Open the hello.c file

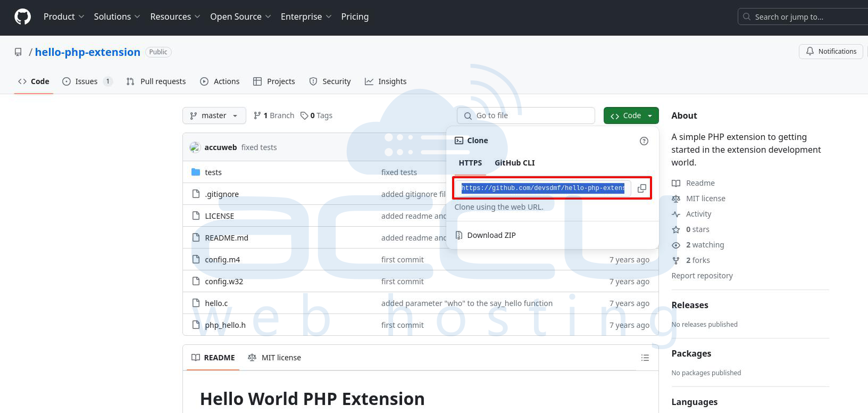216,303
